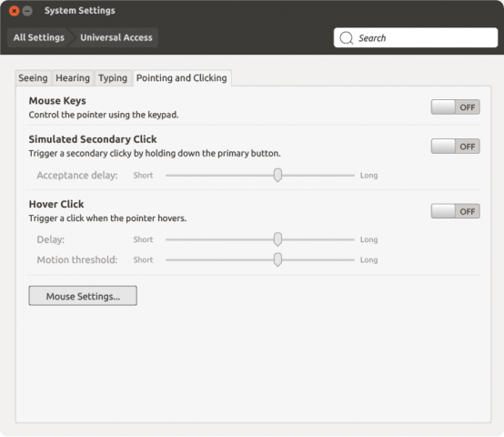Click 'Trigger a click when the pointer hovers.' text
This screenshot has height=437, width=504.
107,218
